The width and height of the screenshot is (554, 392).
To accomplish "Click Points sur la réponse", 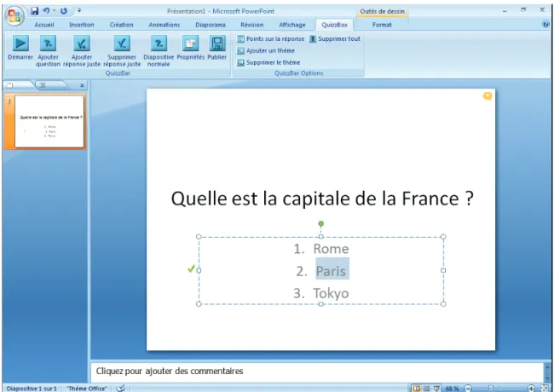I will coord(271,39).
